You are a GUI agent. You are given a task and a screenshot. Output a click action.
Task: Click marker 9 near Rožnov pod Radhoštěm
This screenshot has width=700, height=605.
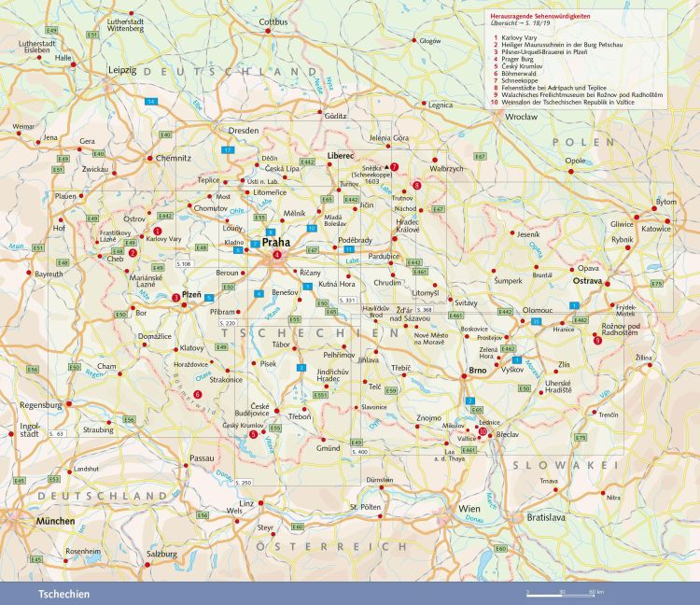(x=597, y=340)
